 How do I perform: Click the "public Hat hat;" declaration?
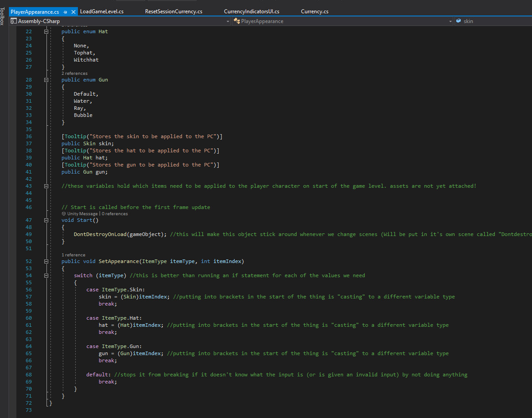85,158
